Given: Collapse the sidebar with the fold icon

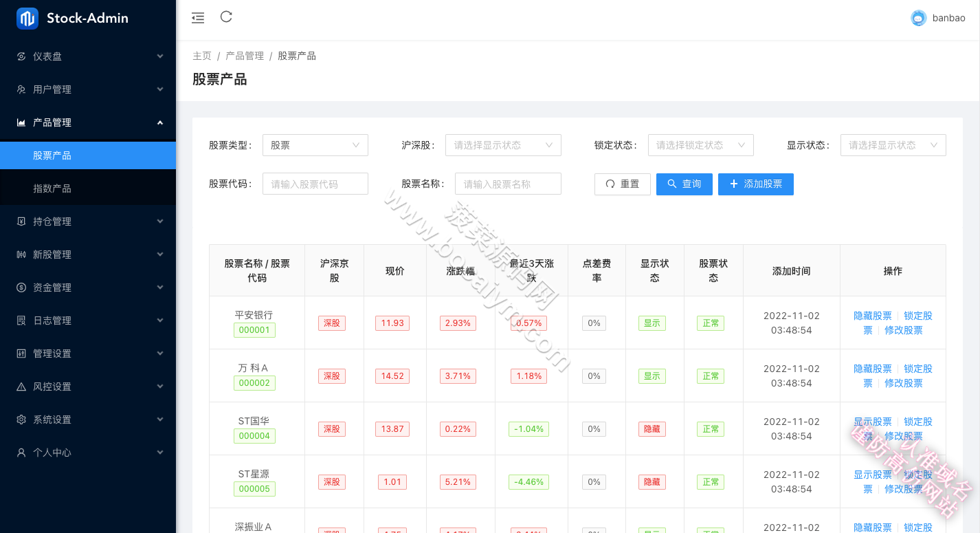Looking at the screenshot, I should click(x=198, y=18).
